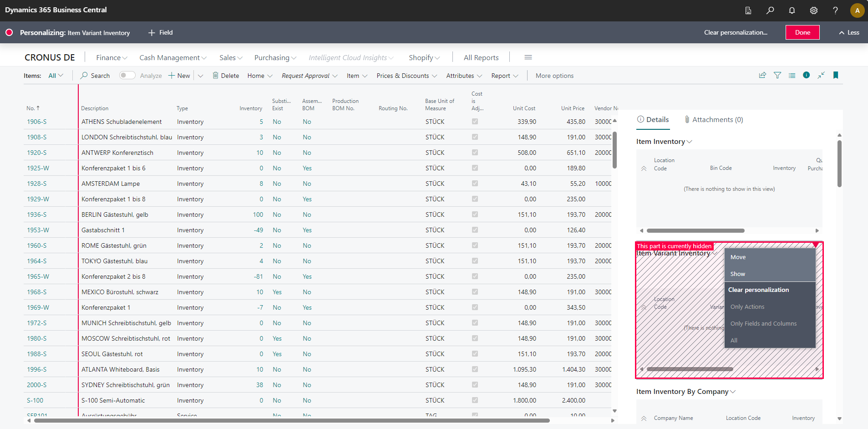
Task: Click the double chevron beside Company Name
Action: tap(644, 418)
